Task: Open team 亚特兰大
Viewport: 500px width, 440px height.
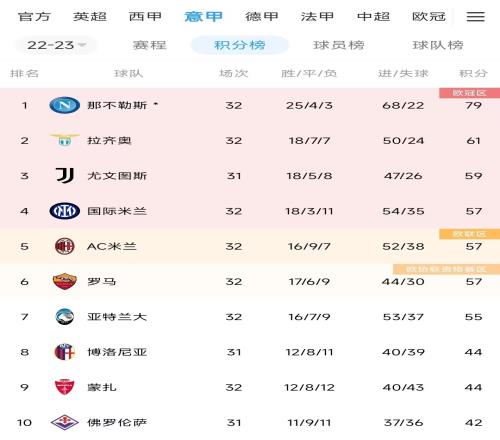Action: pos(117,317)
